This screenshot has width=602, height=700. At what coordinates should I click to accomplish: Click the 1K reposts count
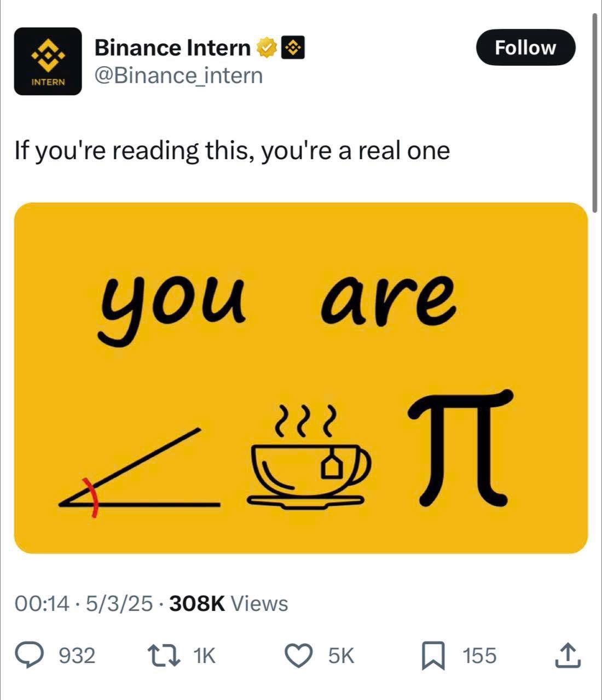[205, 655]
